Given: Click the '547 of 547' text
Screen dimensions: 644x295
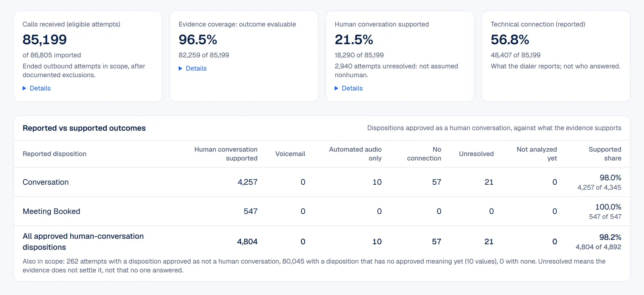Looking at the screenshot, I should pos(605,217).
